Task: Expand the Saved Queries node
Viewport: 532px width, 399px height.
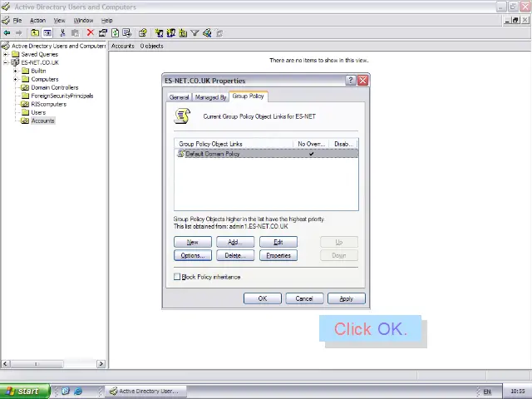Action: [x=6, y=54]
